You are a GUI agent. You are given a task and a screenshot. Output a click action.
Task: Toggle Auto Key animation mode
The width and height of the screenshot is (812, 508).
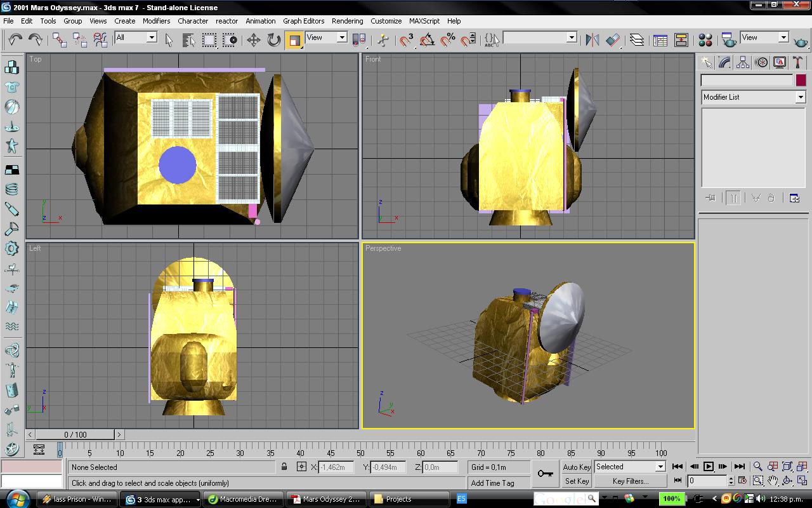[x=577, y=467]
